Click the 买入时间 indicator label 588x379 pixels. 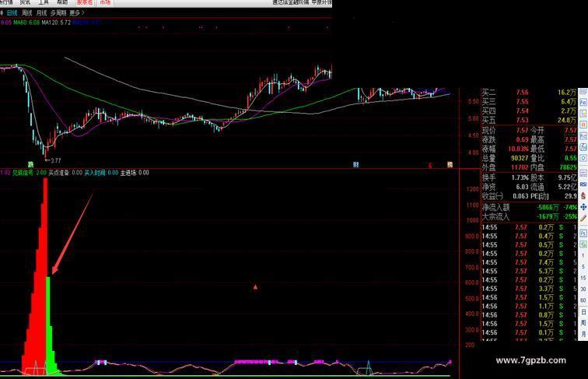tap(101, 173)
